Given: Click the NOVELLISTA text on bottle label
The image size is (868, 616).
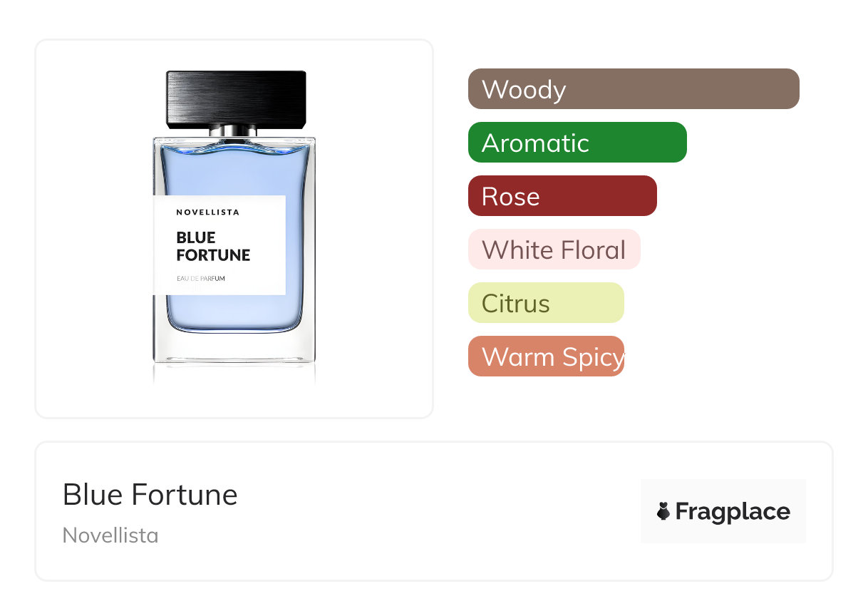Looking at the screenshot, I should [207, 212].
